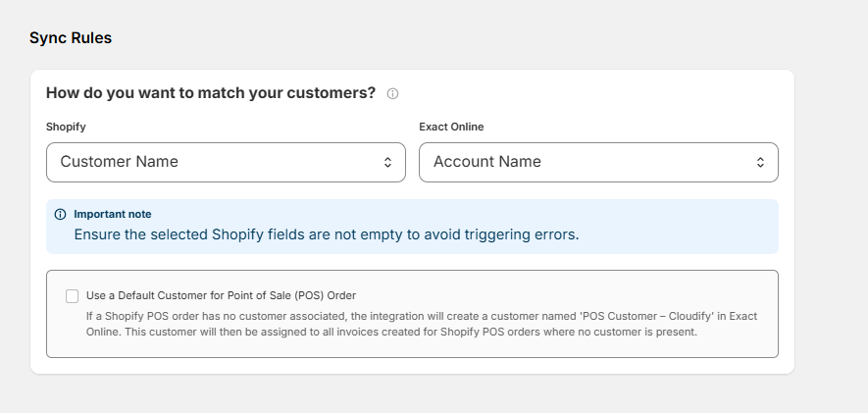Open the Exact Online Account Name dropdown
The height and width of the screenshot is (413, 868).
598,162
